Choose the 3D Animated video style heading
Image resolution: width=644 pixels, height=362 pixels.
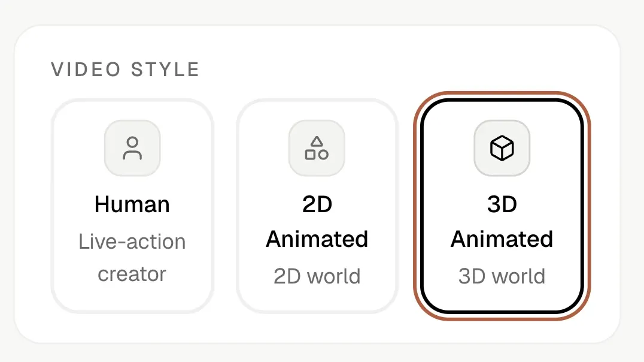(x=502, y=221)
